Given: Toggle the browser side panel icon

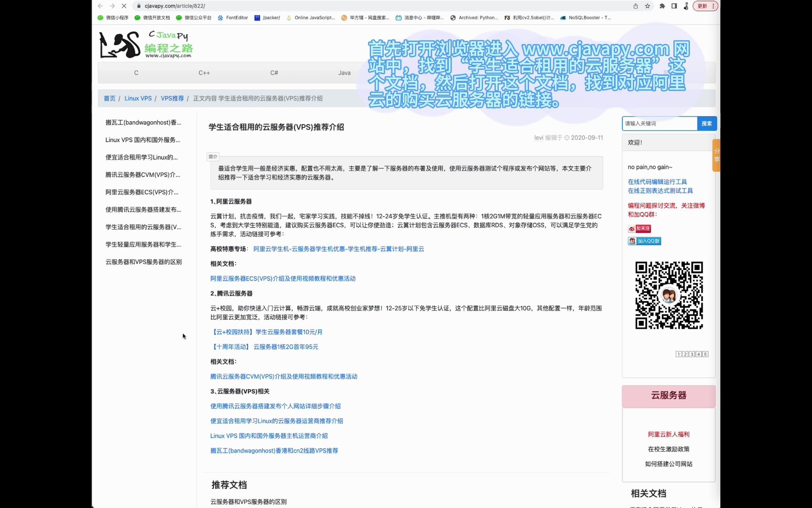Looking at the screenshot, I should click(674, 6).
